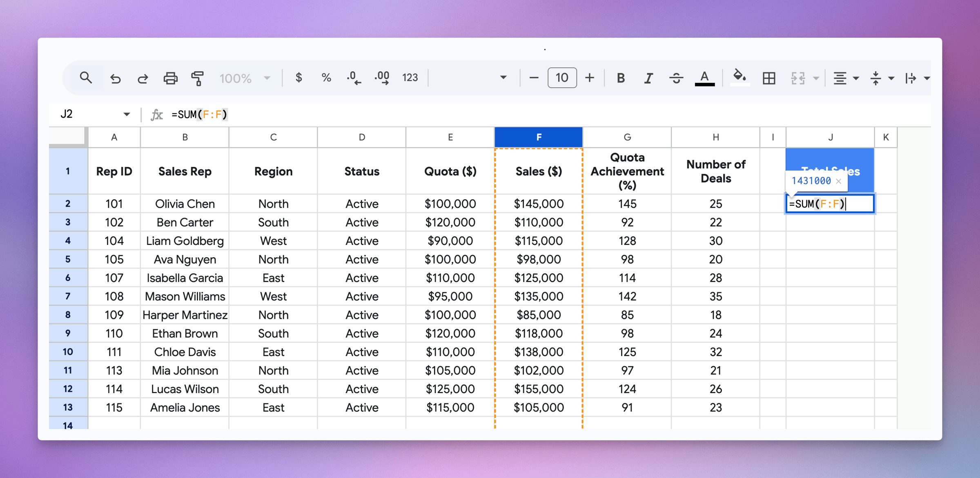This screenshot has width=980, height=478.
Task: Click the search magnifier icon
Action: pyautogui.click(x=86, y=78)
